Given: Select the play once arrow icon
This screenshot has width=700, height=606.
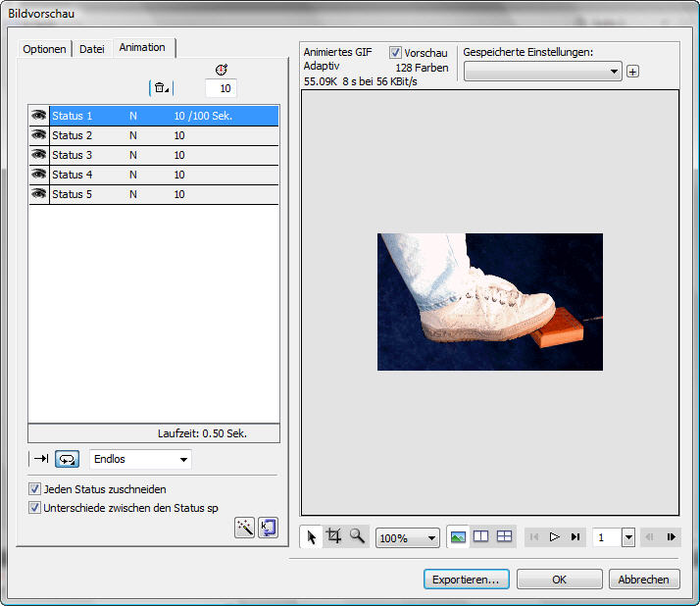Looking at the screenshot, I should point(41,459).
